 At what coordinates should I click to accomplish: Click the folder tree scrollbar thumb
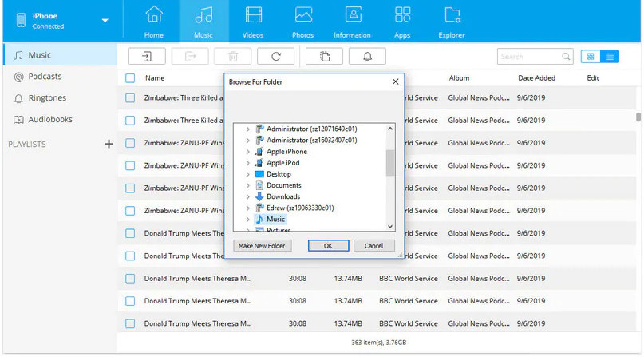pos(390,163)
